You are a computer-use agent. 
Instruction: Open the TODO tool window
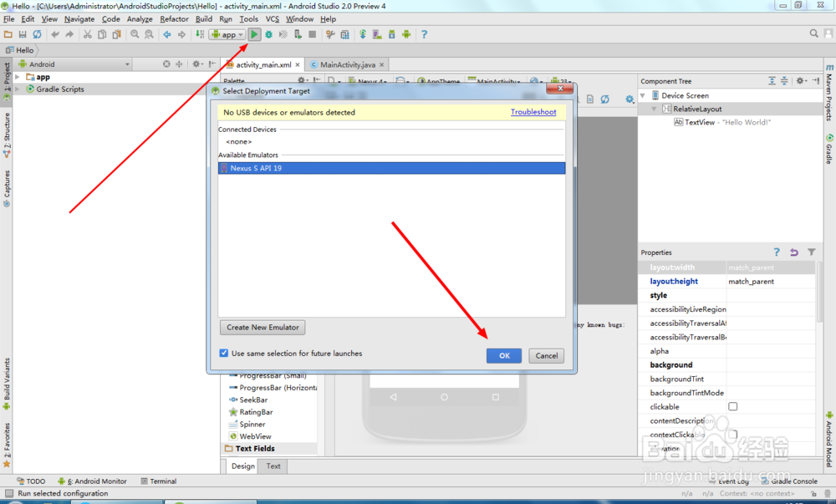31,481
